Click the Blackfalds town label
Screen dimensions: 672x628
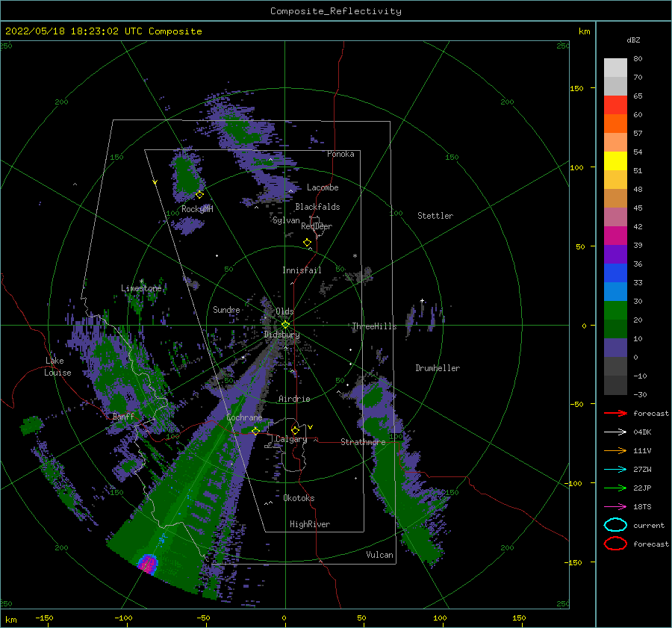(317, 207)
